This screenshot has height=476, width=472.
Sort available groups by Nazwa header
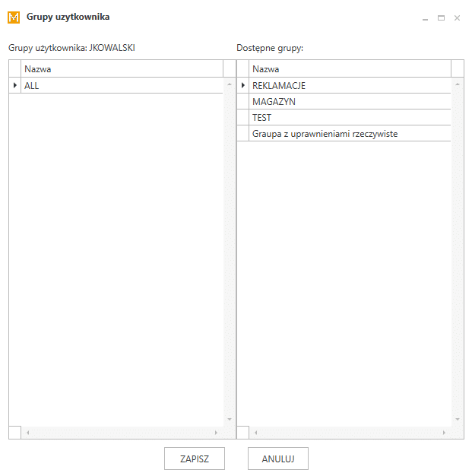click(350, 69)
